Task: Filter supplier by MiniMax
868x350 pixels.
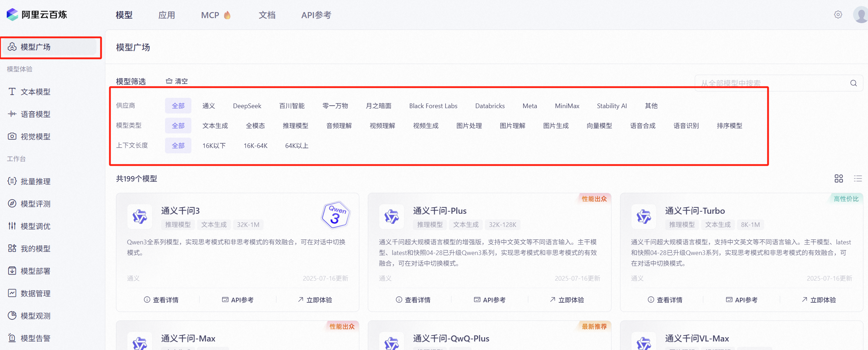Action: pyautogui.click(x=567, y=106)
